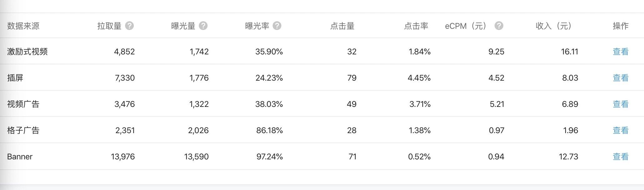
Task: View the tooltip icon next to 曝光率
Action: click(277, 26)
